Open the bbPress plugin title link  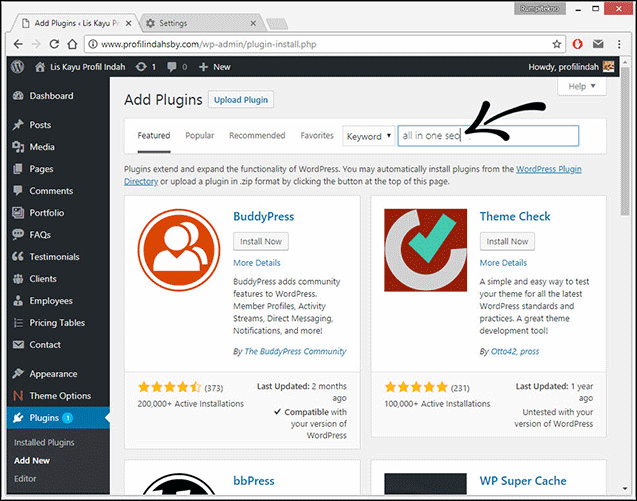(254, 481)
